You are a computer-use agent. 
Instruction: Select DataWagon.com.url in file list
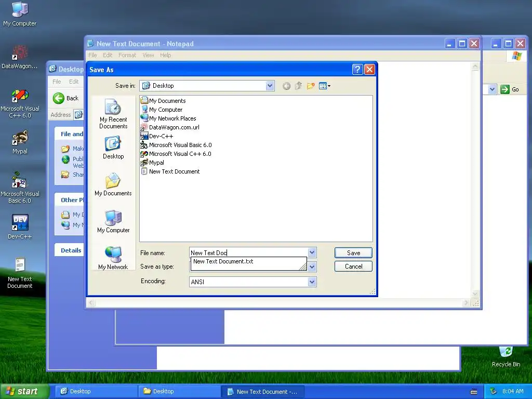coord(170,127)
